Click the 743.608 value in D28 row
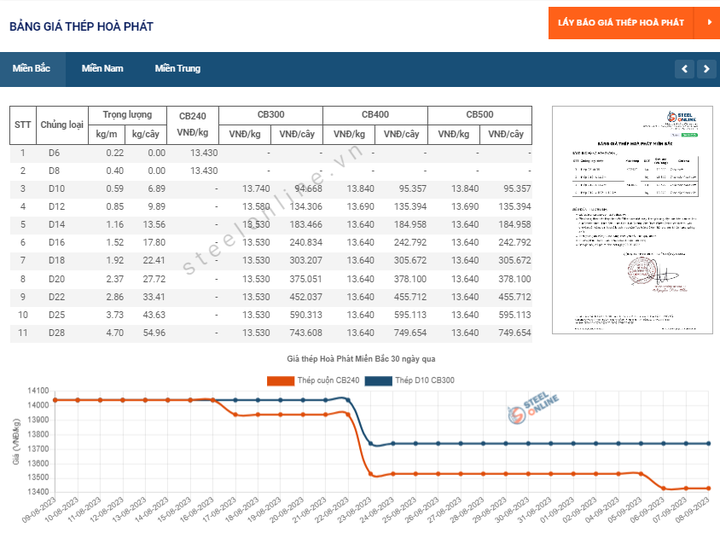This screenshot has width=720, height=533. point(306,333)
